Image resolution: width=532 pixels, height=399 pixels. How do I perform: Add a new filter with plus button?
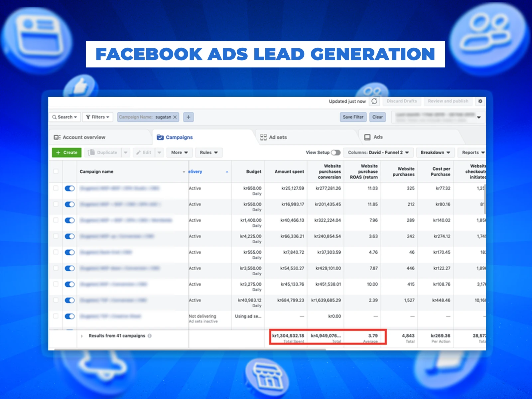189,117
